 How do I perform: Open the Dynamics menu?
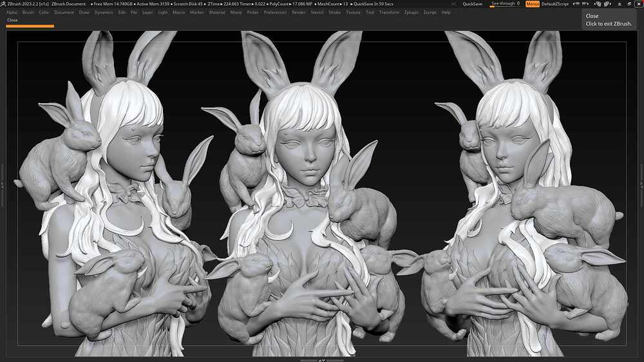click(104, 12)
